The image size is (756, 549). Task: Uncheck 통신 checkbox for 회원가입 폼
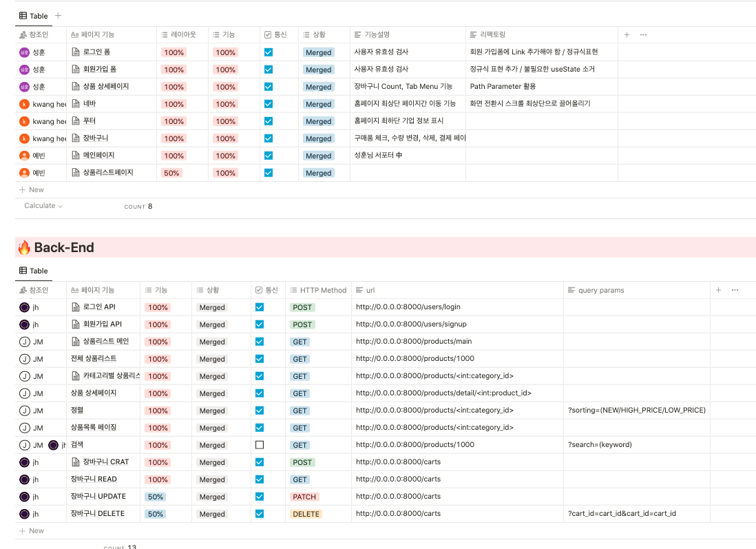coord(269,70)
